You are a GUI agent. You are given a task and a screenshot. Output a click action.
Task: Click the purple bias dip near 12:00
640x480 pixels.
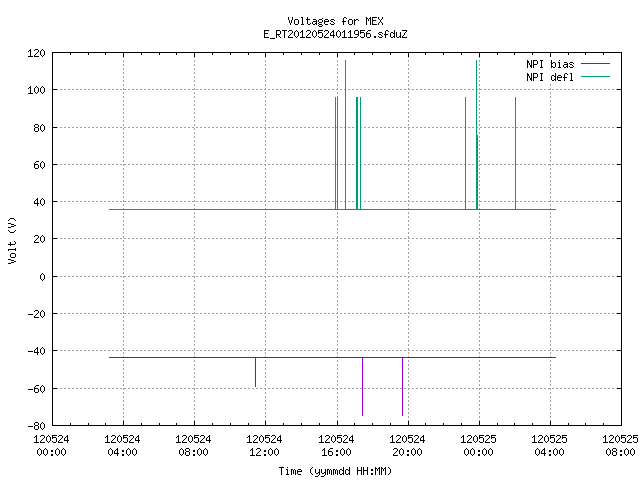[x=256, y=372]
